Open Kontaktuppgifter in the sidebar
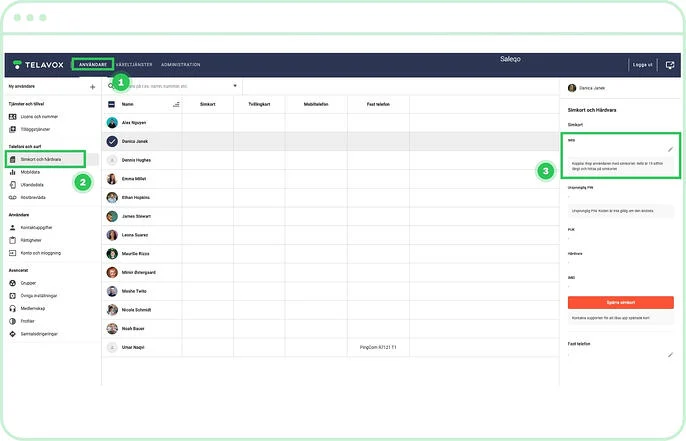Image resolution: width=686 pixels, height=441 pixels. pyautogui.click(x=31, y=228)
